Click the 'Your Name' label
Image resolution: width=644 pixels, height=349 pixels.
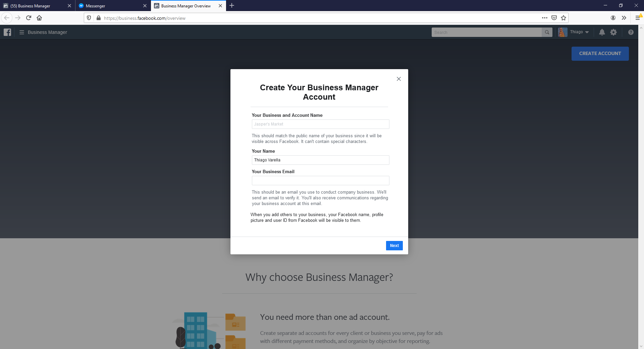(x=263, y=151)
